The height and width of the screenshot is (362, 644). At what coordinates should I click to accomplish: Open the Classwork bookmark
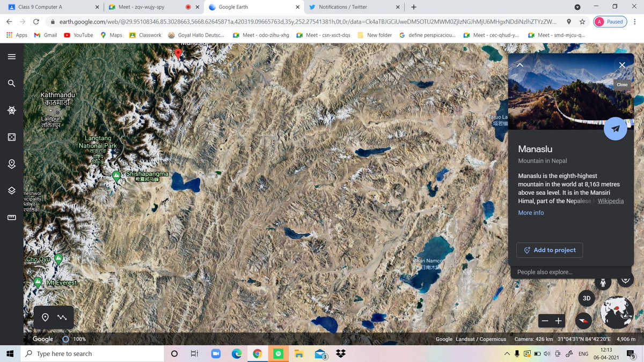pyautogui.click(x=145, y=35)
